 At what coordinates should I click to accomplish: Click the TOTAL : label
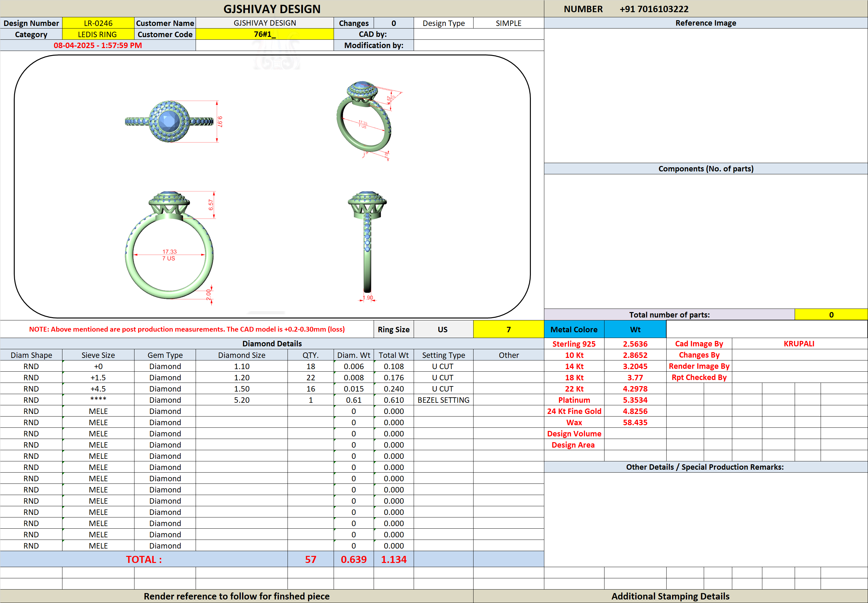point(144,559)
